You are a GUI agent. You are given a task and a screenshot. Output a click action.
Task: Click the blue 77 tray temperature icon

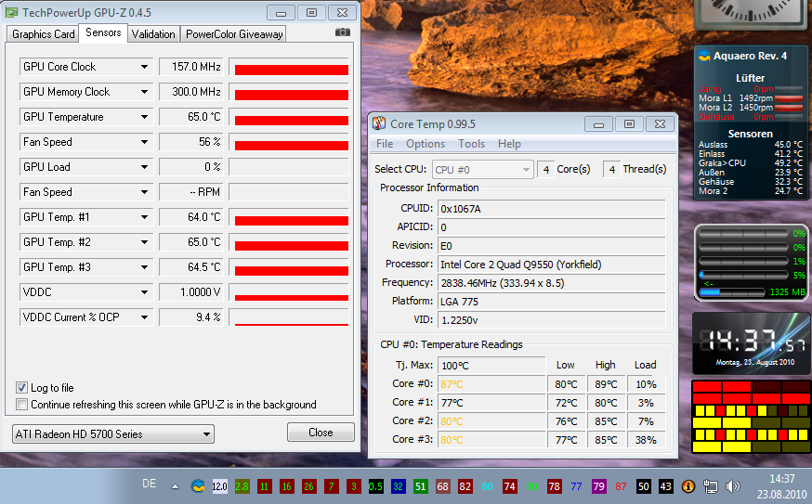tap(576, 486)
